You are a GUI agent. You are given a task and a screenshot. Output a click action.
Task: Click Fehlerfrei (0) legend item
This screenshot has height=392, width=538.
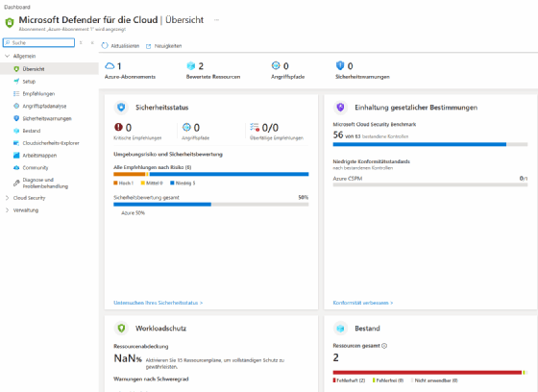[x=388, y=380]
